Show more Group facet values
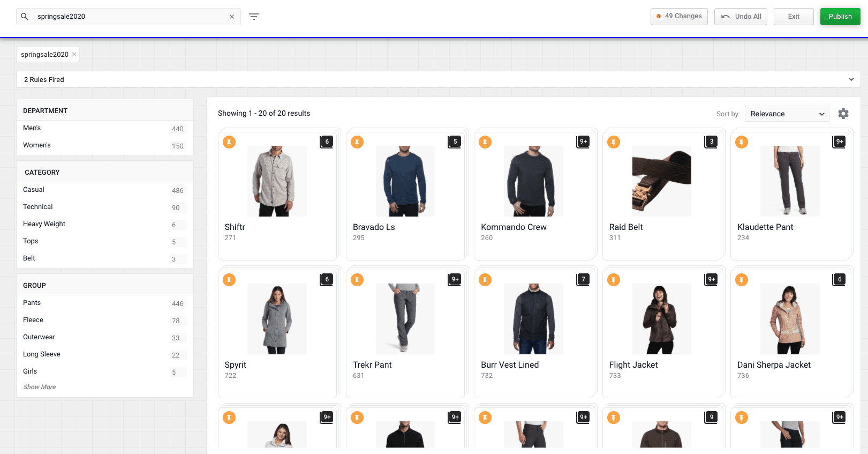868x454 pixels. pos(40,387)
